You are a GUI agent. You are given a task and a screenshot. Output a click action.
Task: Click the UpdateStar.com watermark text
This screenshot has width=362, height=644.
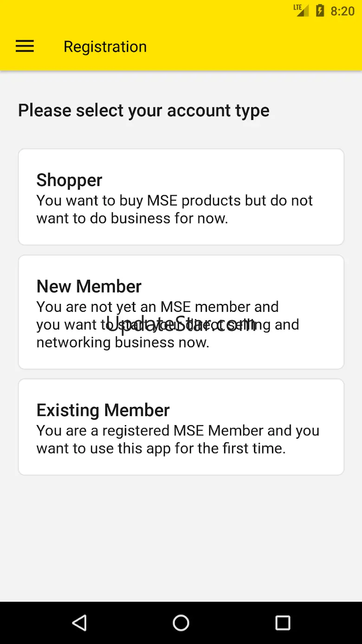(x=181, y=324)
